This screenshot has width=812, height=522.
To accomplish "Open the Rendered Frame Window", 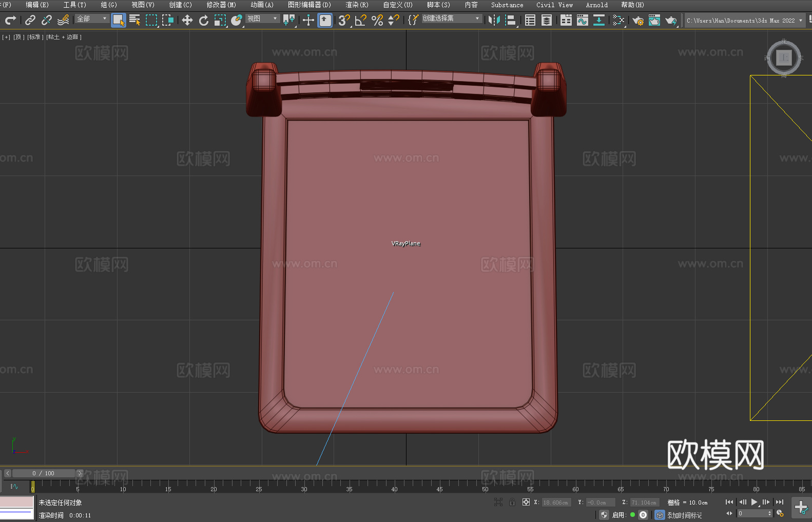I will (x=654, y=20).
